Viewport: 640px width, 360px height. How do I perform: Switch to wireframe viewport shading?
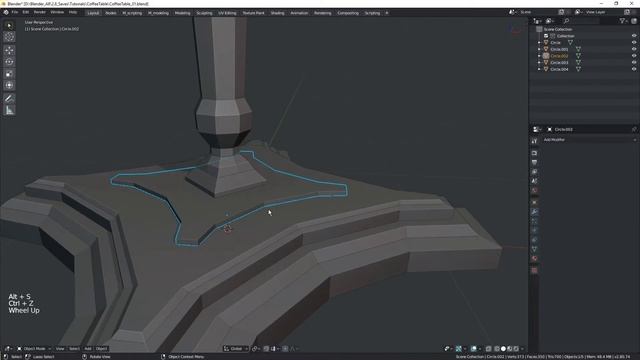(497, 349)
